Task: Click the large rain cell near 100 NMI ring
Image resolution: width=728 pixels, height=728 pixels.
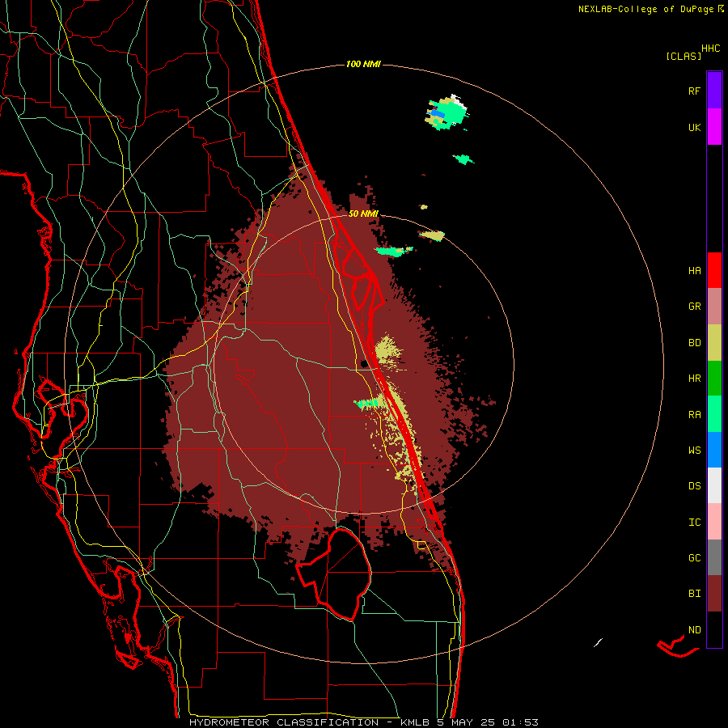Action: pos(447,112)
